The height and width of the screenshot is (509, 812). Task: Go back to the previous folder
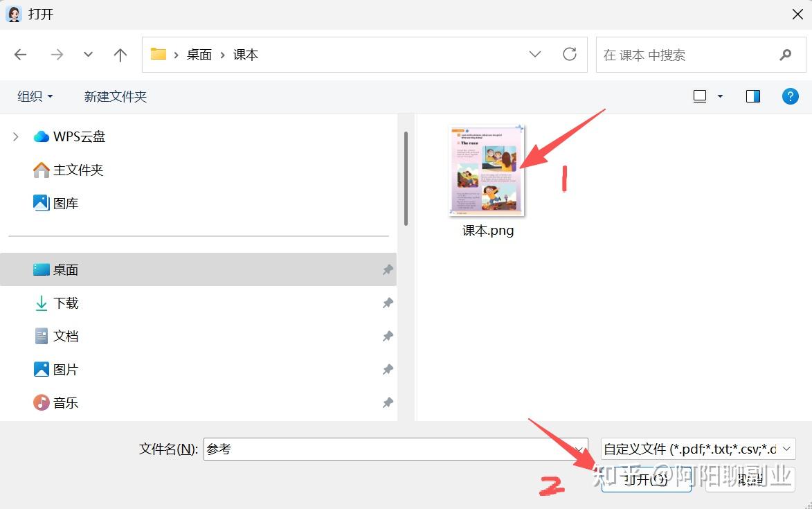coord(21,55)
